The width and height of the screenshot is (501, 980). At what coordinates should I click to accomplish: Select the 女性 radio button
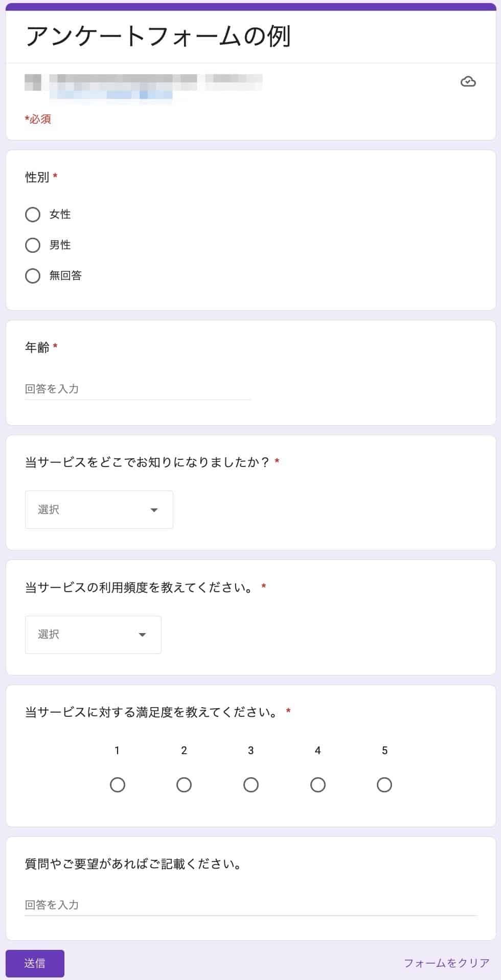[33, 215]
